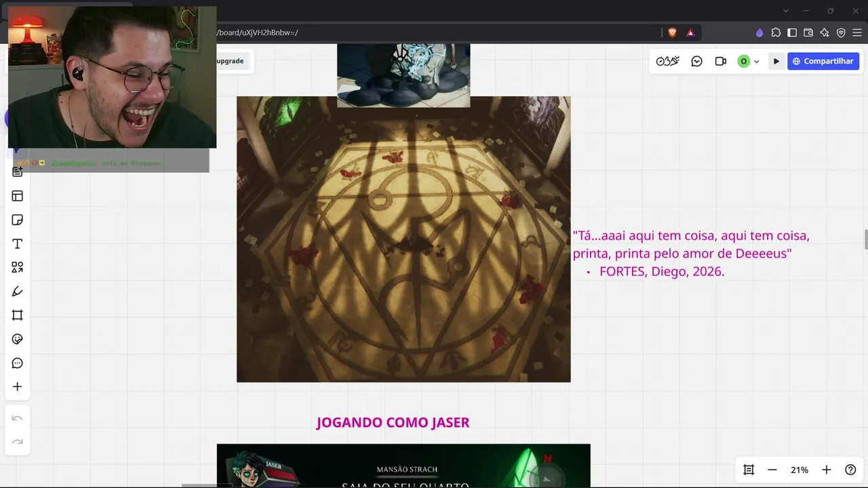Open the Brave main menu
868x488 pixels.
pos(857,33)
